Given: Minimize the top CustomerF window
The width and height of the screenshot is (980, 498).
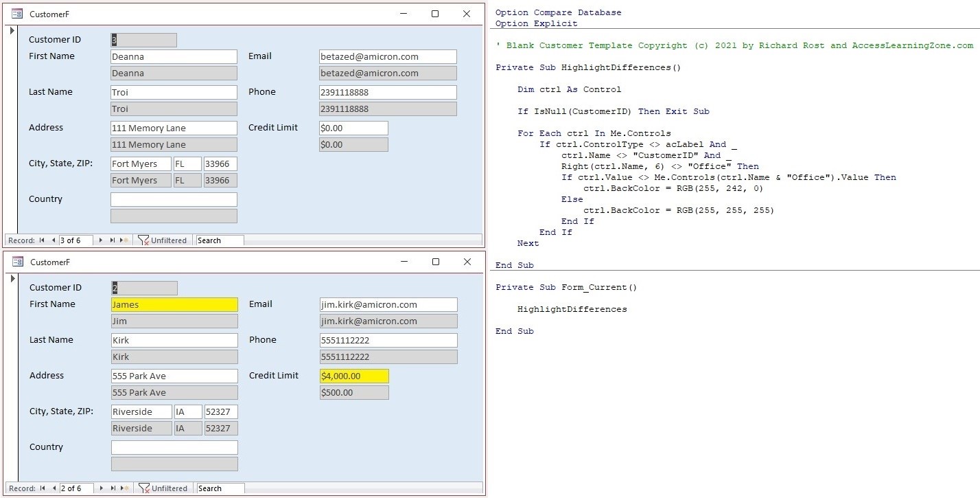Looking at the screenshot, I should (x=404, y=14).
